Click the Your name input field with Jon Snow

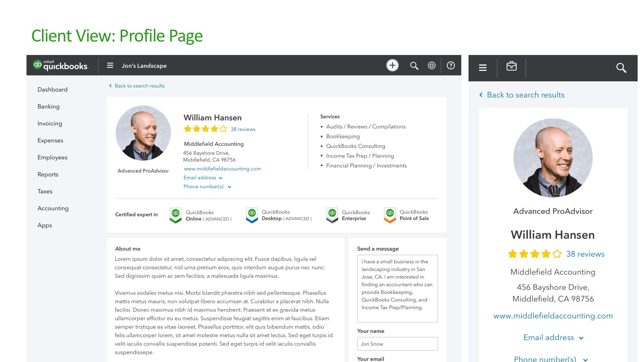coord(397,344)
